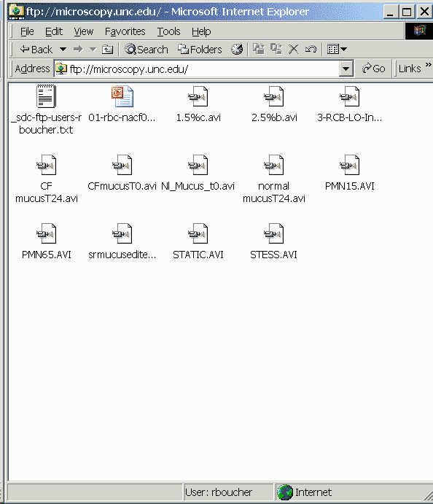Image resolution: width=433 pixels, height=504 pixels.
Task: Select the 01-rbc-nacf0 presentation file icon
Action: 122,96
